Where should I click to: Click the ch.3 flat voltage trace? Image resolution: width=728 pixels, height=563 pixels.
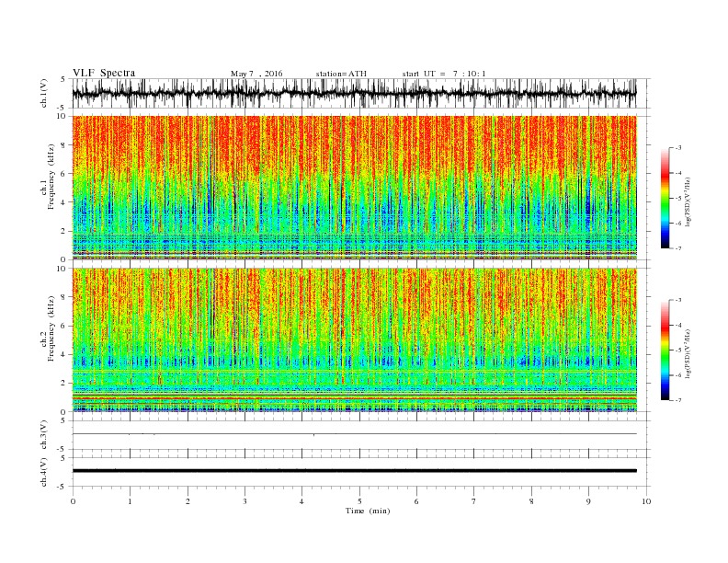(354, 434)
